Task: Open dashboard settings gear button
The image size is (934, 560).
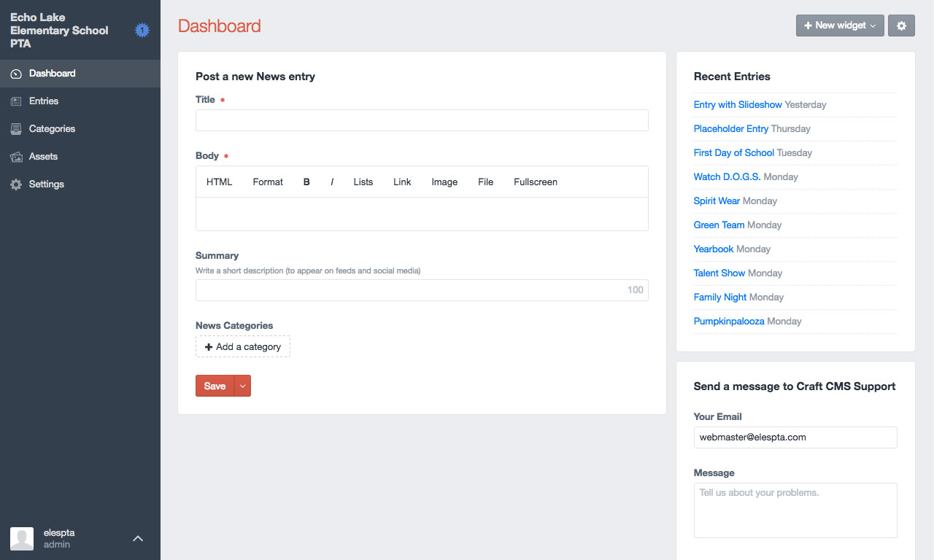Action: (x=901, y=26)
